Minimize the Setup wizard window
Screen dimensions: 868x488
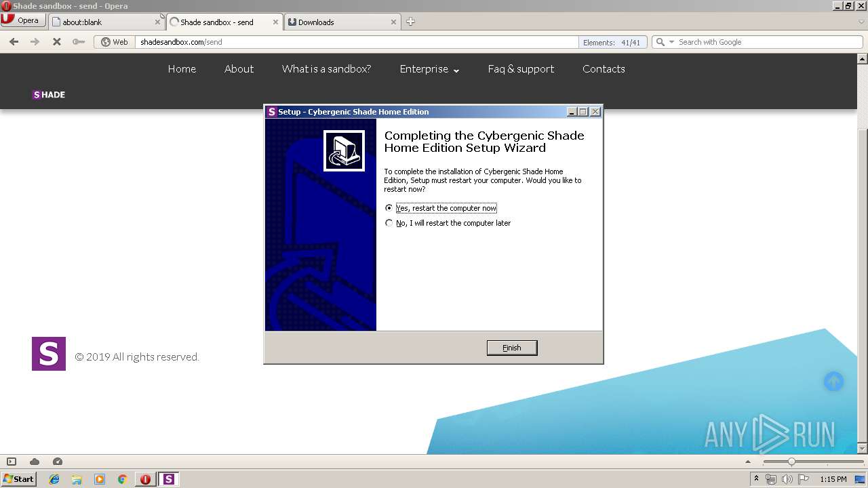572,112
